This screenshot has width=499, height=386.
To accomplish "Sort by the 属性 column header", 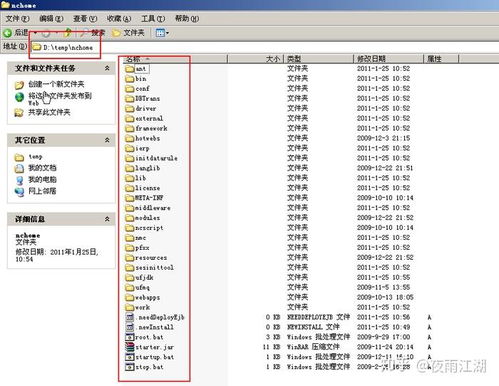I will (441, 59).
